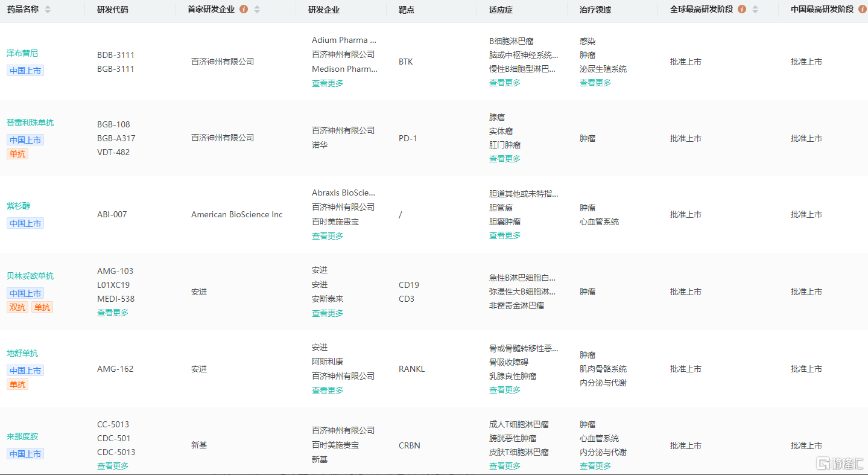Open drug 紫杉醇 link

pos(18,206)
